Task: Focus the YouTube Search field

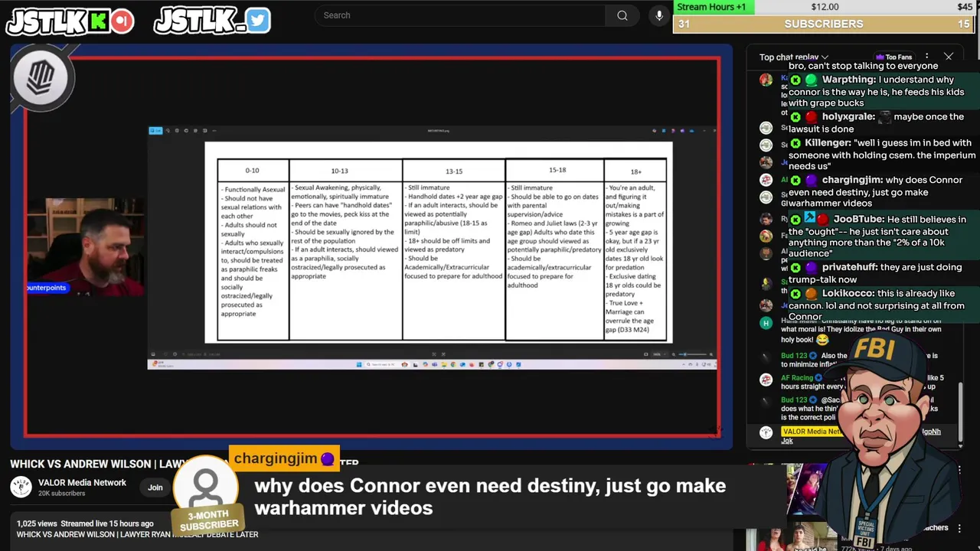Action: pyautogui.click(x=459, y=15)
